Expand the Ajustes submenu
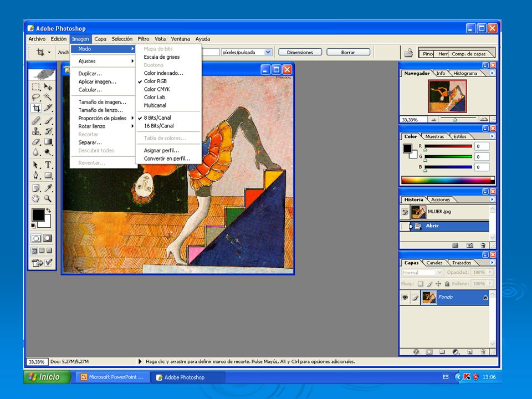This screenshot has width=532, height=399. pos(104,61)
